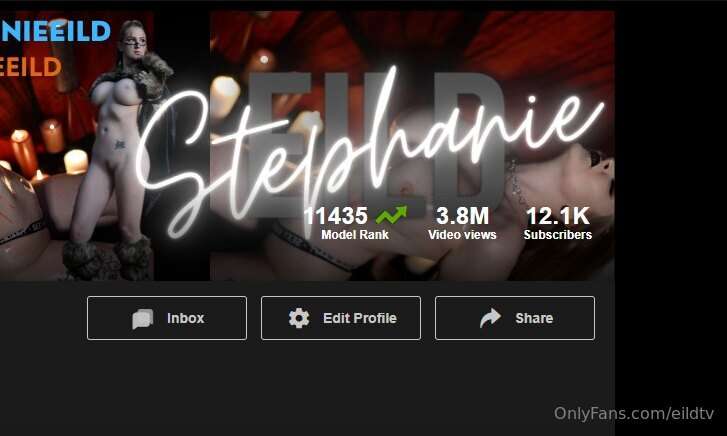Select the Edit Profile button
The image size is (727, 436).
coord(341,318)
